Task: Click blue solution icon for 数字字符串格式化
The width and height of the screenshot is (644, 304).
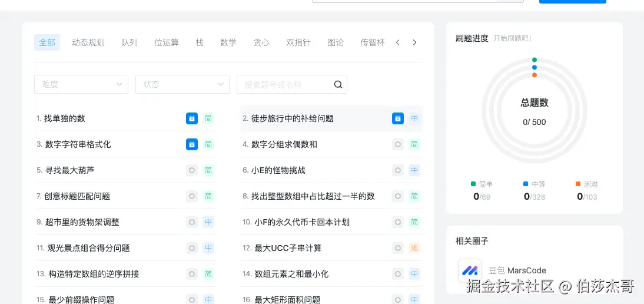Action: pyautogui.click(x=191, y=144)
